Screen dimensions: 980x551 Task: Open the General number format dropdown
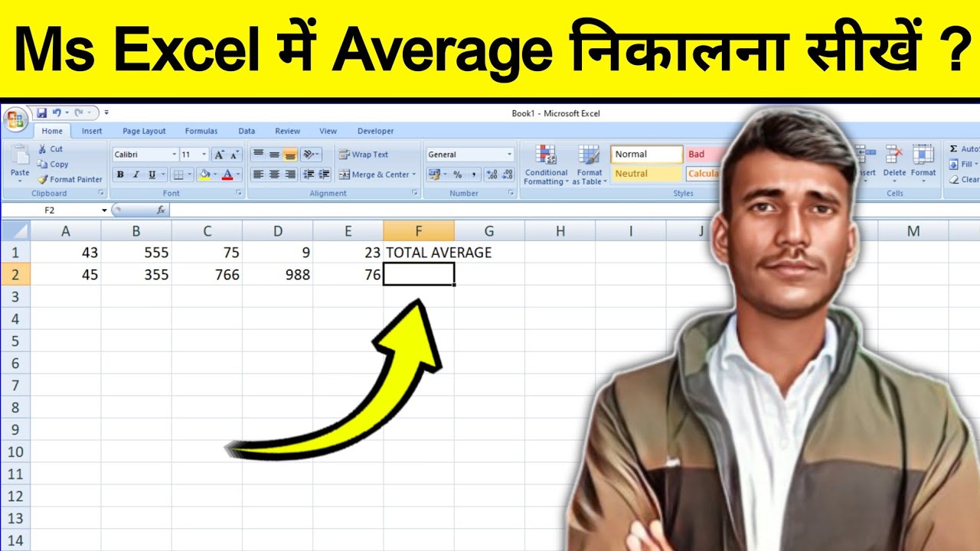pos(509,155)
